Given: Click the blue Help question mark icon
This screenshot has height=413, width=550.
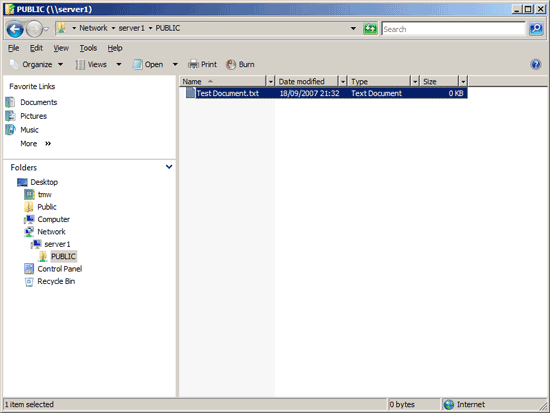Looking at the screenshot, I should 536,65.
